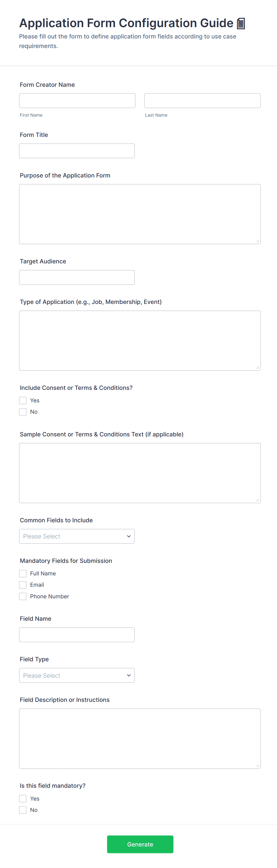The image size is (277, 868).
Task: Select the Form Title text box
Action: coord(77,151)
